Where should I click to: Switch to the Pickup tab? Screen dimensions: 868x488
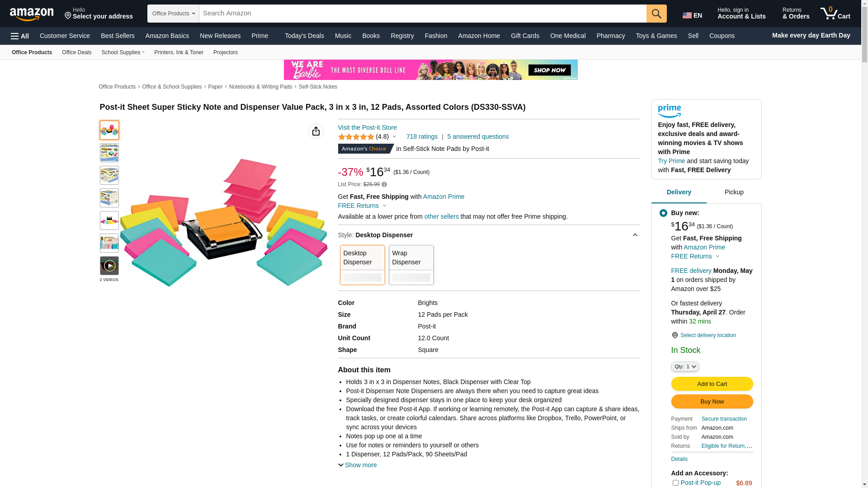734,192
